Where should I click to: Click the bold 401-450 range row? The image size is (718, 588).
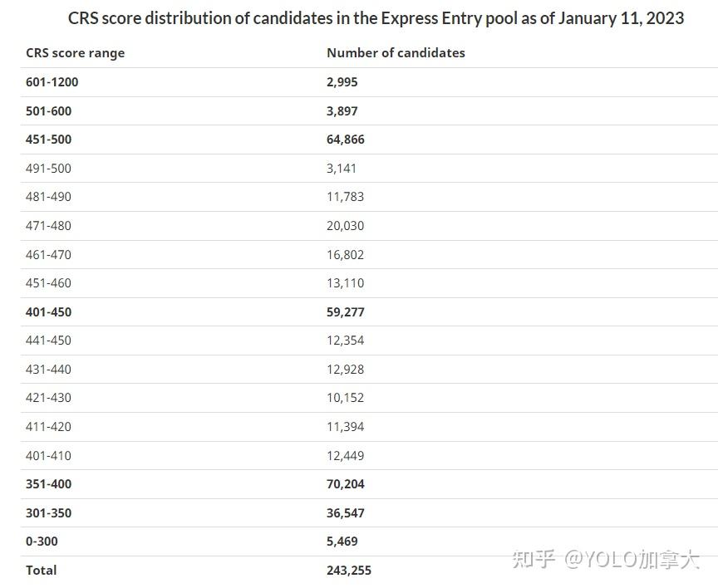49,312
